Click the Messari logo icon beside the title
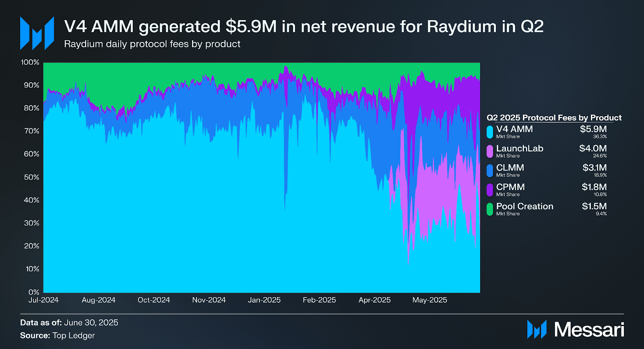Image resolution: width=644 pixels, height=349 pixels. coord(37,33)
